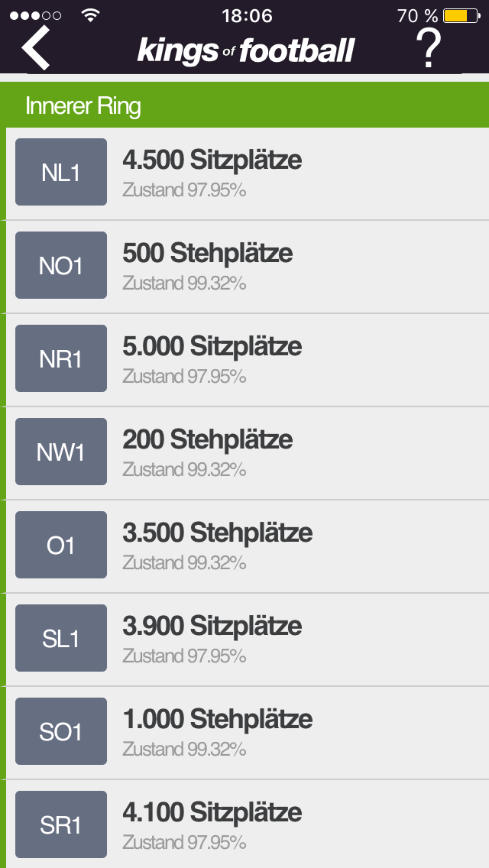This screenshot has height=868, width=489.
Task: Select the NW1 stand block badge
Action: tap(61, 452)
